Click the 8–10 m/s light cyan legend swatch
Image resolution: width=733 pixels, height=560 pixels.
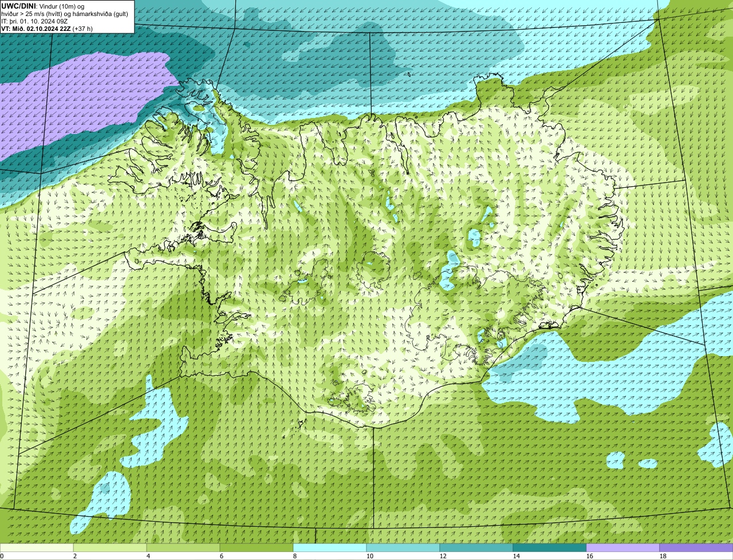330,547
